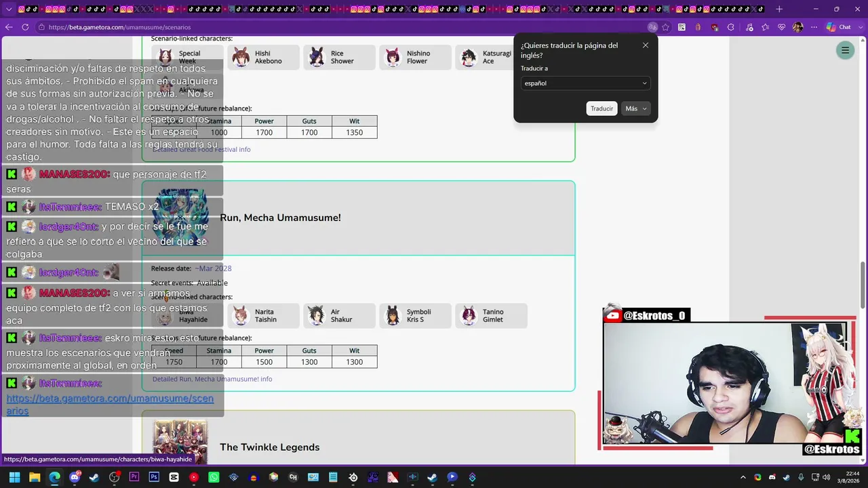Click the page vertical scrollbar thumb
The width and height of the screenshot is (868, 488).
pos(863,285)
